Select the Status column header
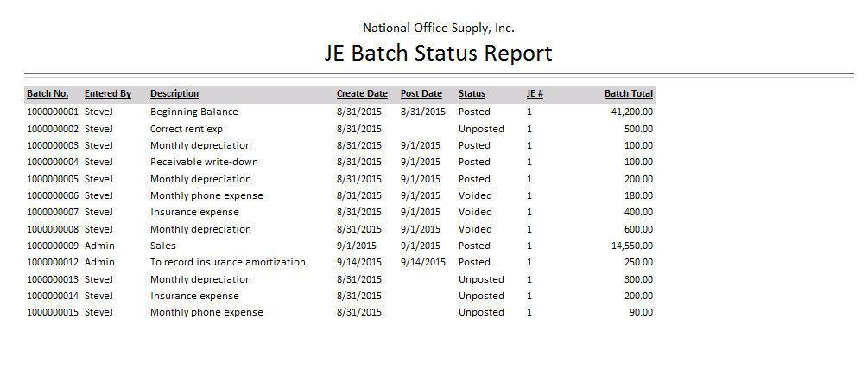 472,93
